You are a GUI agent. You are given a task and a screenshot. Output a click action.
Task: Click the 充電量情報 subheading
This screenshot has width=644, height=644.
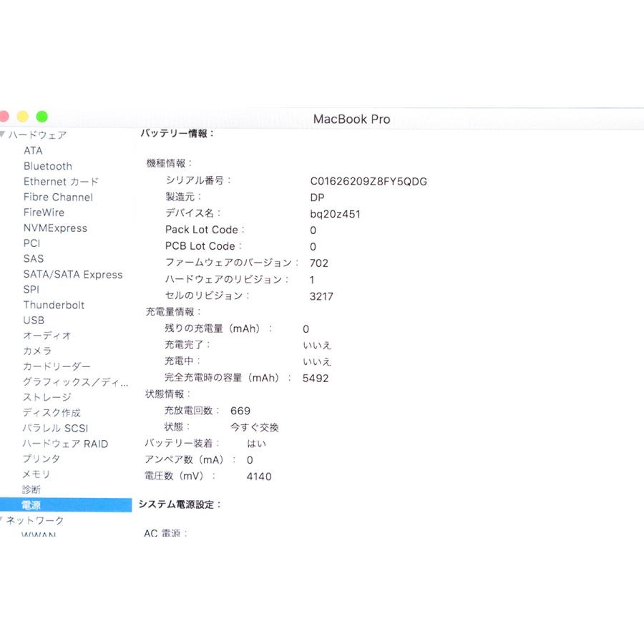click(173, 312)
